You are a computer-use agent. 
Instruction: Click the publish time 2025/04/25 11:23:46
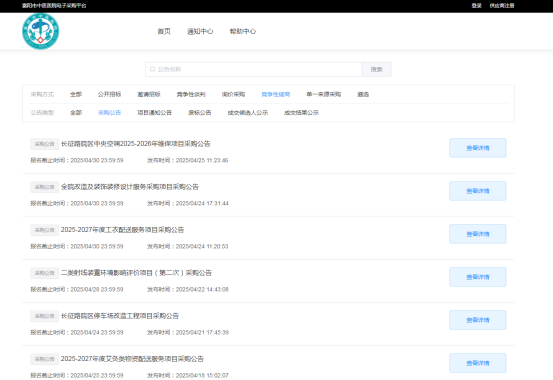click(202, 161)
